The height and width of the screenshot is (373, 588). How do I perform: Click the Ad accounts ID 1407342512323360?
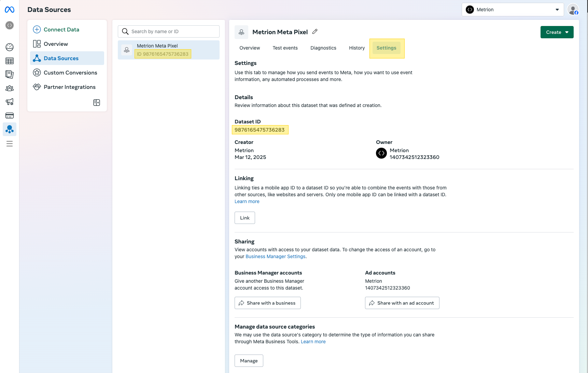(x=388, y=288)
